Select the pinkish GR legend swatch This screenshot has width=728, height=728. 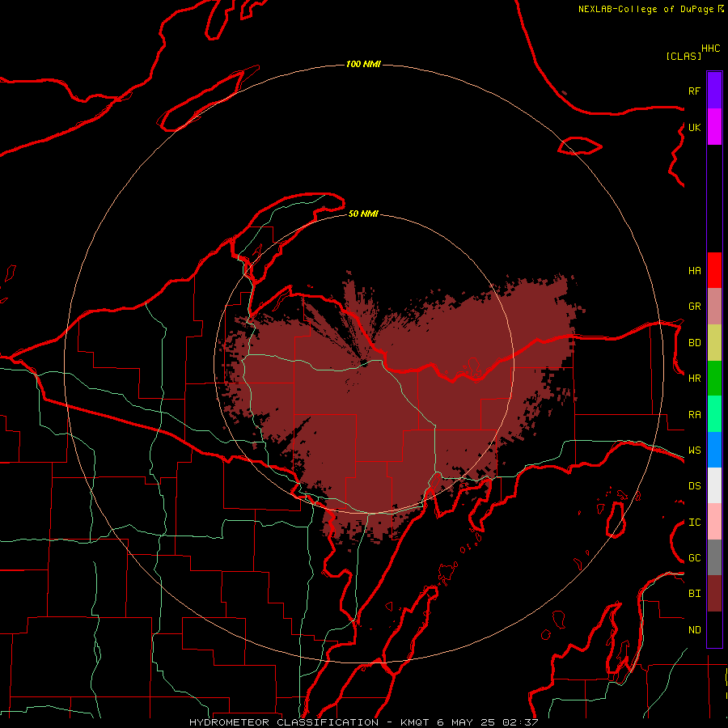714,307
